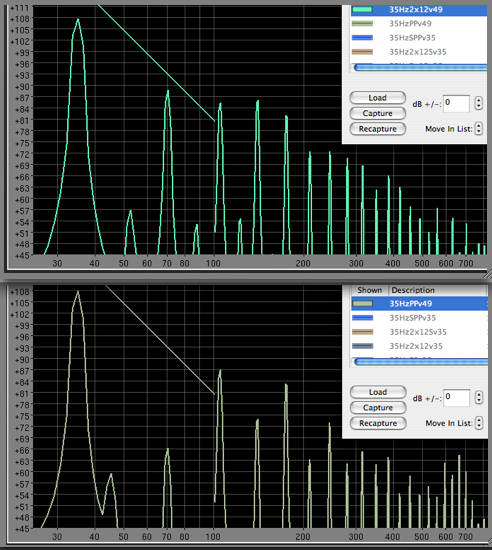This screenshot has height=550, width=492.
Task: Click dB +/- stepper in bottom panel
Action: [479, 398]
